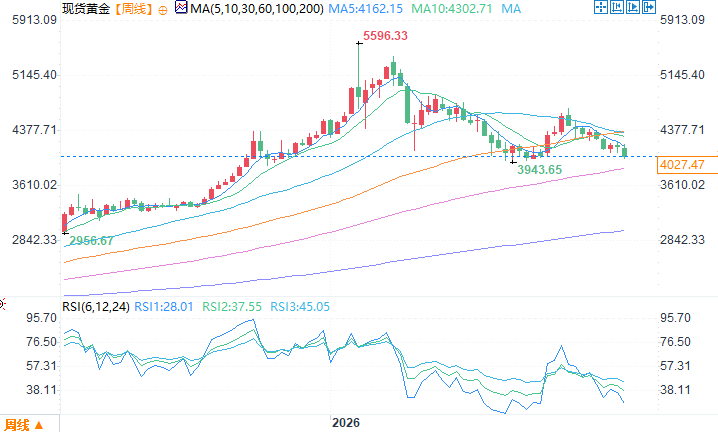Click the MA10:4302.71 value

tap(451, 9)
